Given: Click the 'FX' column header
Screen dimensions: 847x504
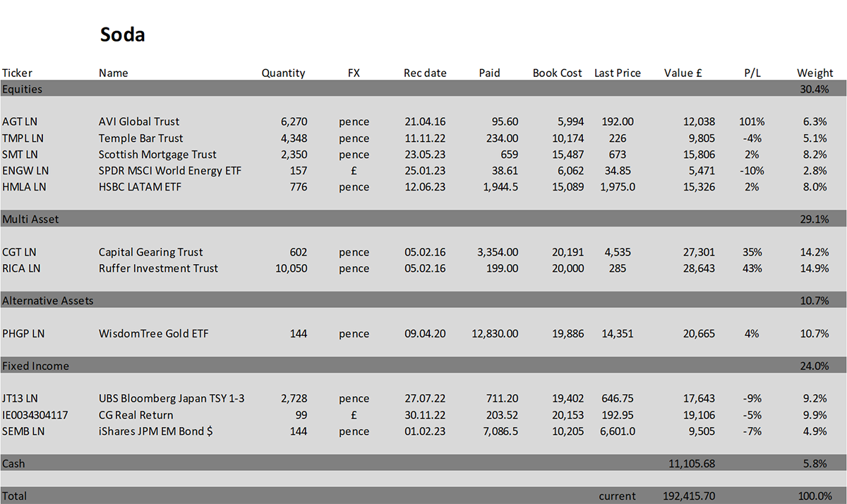Looking at the screenshot, I should [354, 73].
